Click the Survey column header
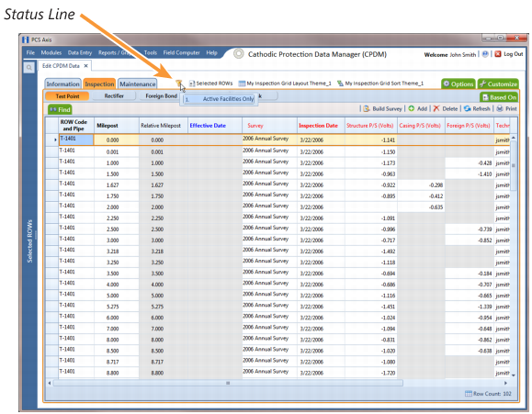Screen dimensions: 532x414 click(x=270, y=126)
